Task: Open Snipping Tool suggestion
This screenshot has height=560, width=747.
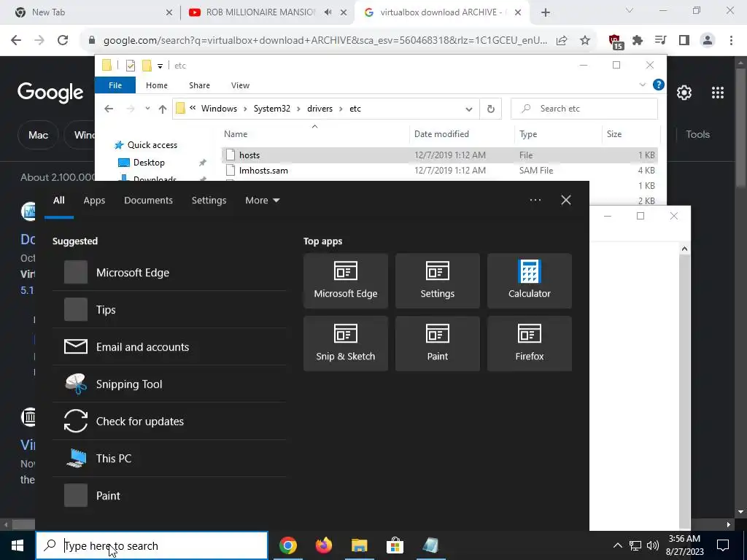Action: pyautogui.click(x=169, y=384)
